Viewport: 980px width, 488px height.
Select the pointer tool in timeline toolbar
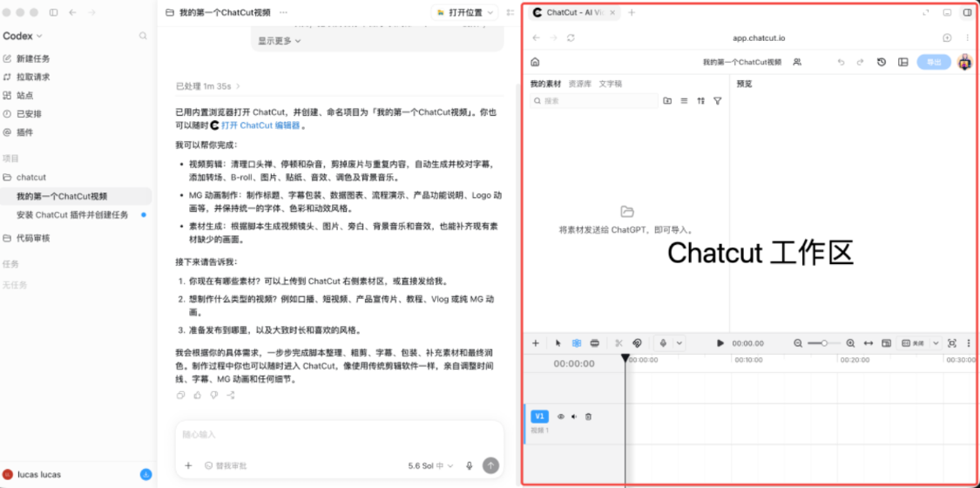point(558,343)
